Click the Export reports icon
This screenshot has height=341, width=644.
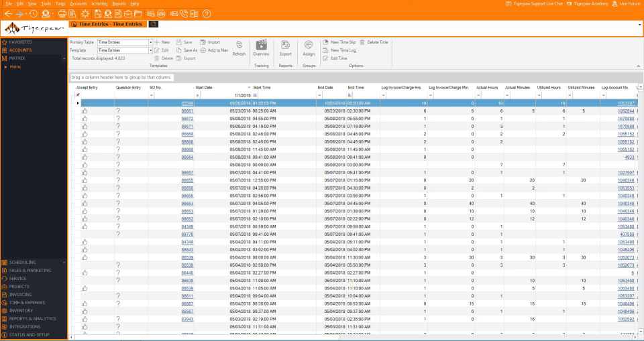(286, 45)
